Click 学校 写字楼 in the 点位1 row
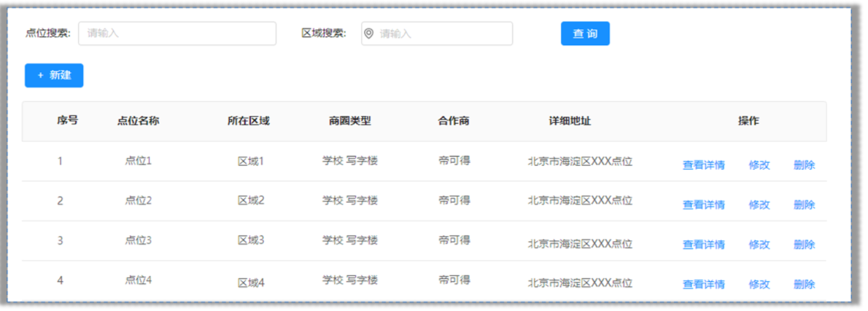Viewport: 868px width, 311px height. (x=350, y=161)
